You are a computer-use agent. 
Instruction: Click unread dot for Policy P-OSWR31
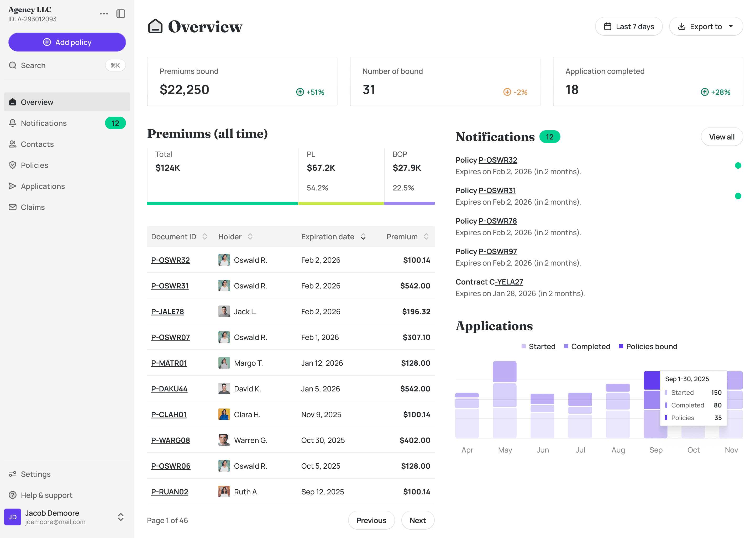click(738, 196)
